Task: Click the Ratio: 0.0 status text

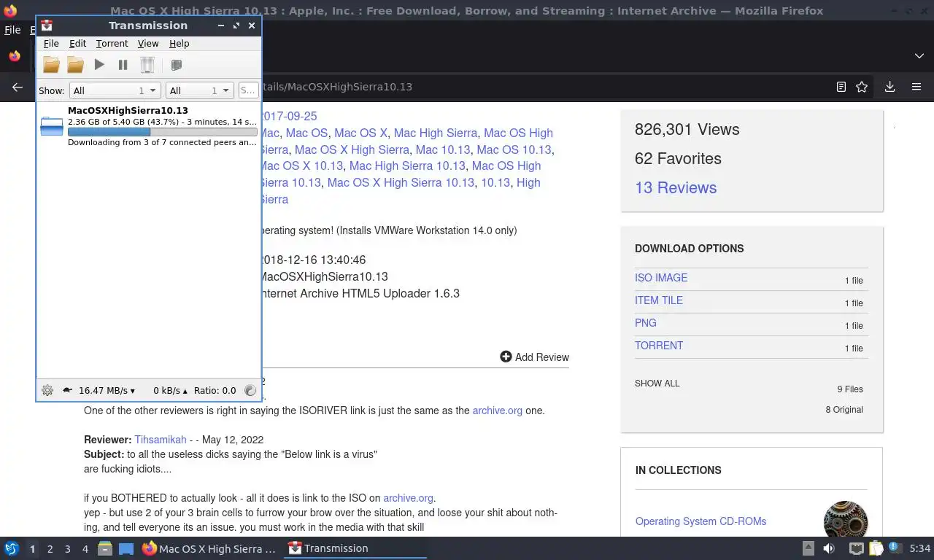Action: [215, 391]
